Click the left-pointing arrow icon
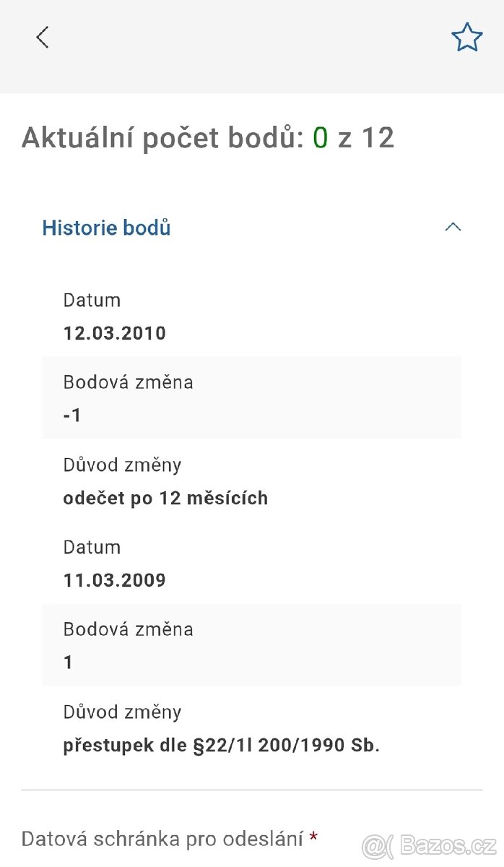Viewport: 504px width, 867px height. tap(42, 37)
